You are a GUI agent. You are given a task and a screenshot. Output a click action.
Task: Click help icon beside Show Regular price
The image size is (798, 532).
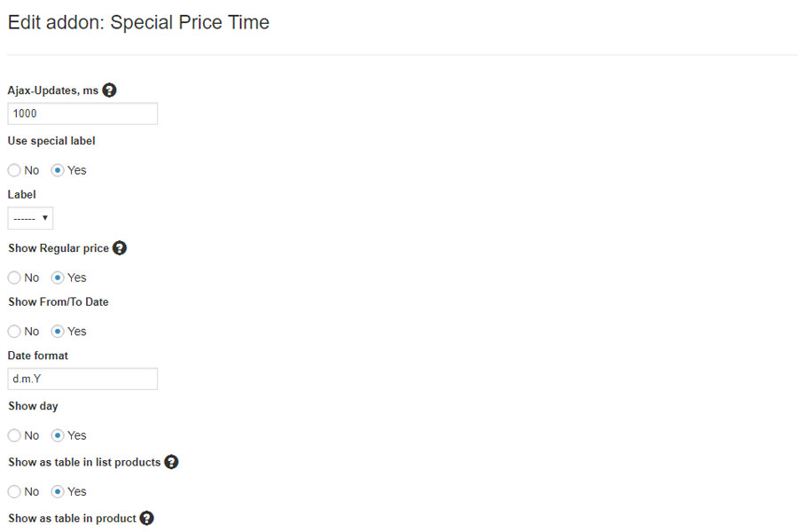[120, 248]
